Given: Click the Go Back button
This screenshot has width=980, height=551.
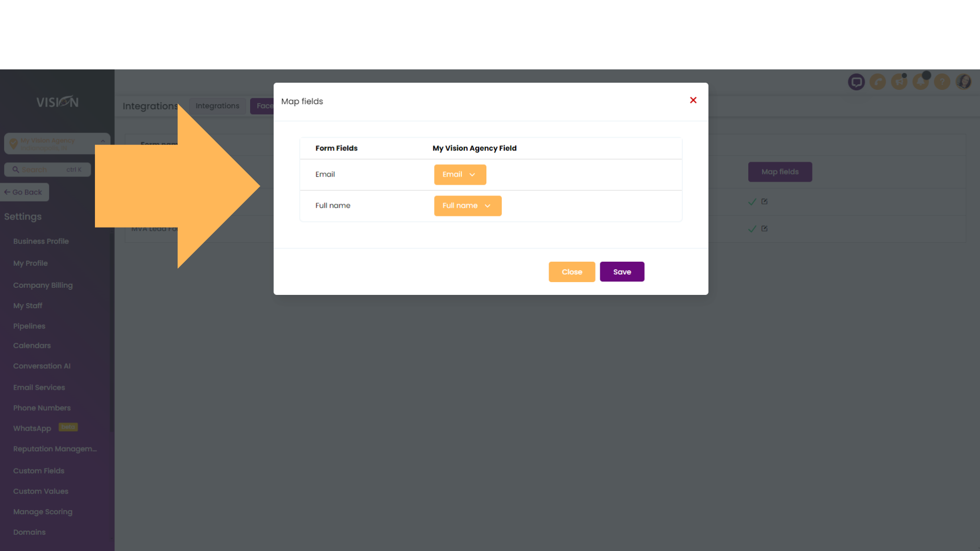Looking at the screenshot, I should tap(24, 192).
